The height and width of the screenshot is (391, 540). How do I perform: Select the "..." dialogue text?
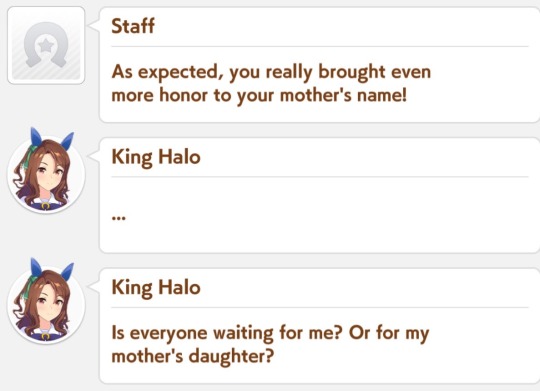(x=119, y=217)
